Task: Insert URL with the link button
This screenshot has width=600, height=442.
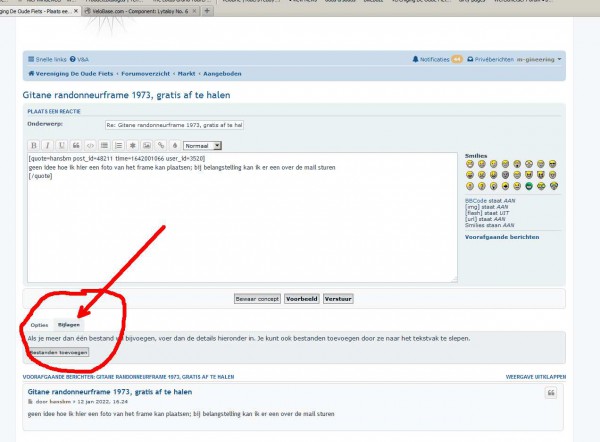Action: point(160,146)
